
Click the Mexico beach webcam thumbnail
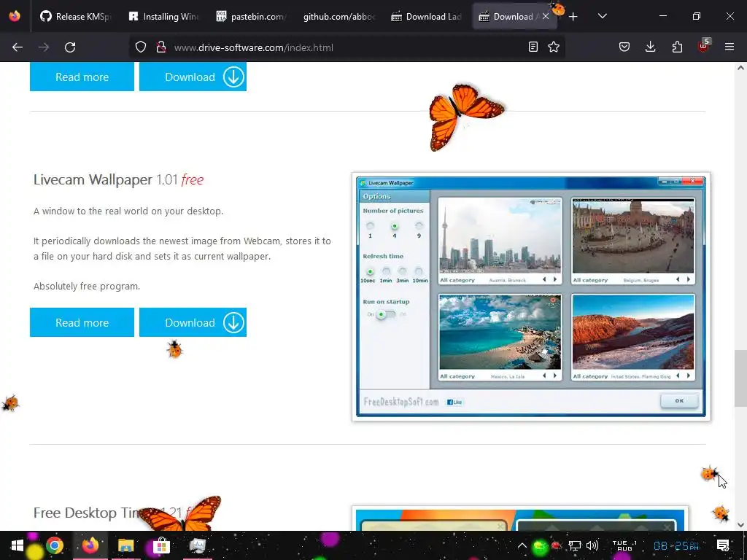click(500, 332)
